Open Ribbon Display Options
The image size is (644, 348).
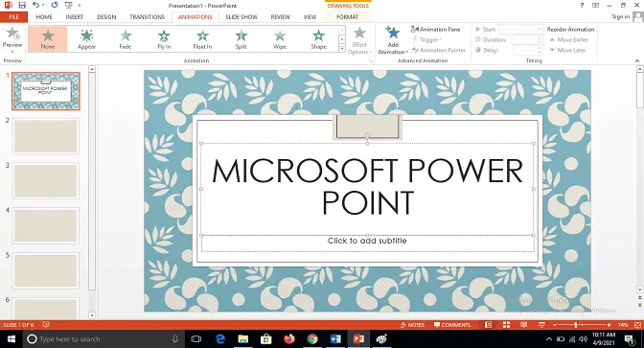[595, 6]
